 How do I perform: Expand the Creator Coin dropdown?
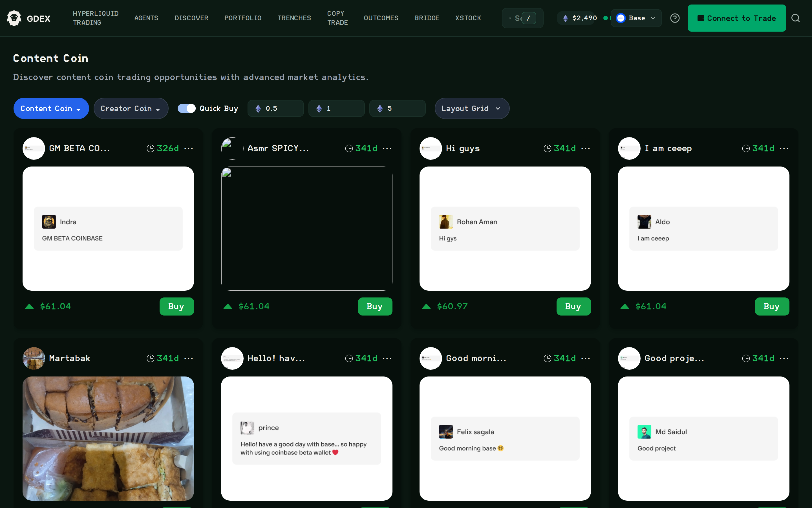(x=131, y=108)
